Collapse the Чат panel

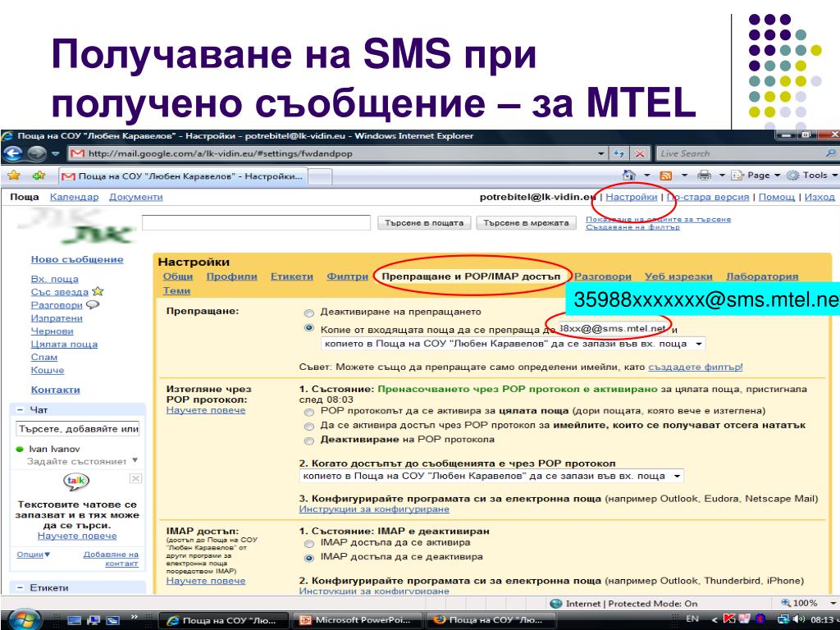[x=20, y=410]
